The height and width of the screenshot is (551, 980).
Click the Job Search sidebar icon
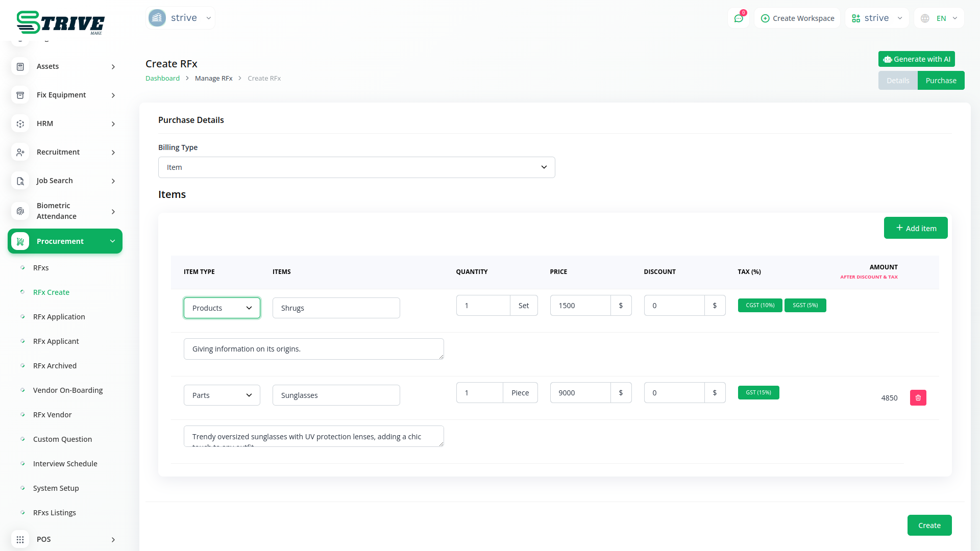pyautogui.click(x=20, y=181)
